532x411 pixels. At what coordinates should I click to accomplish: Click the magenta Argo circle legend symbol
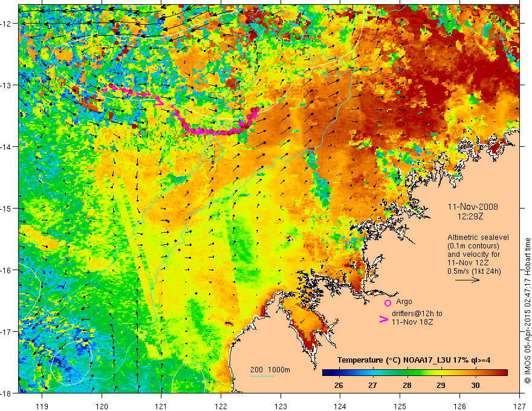tap(388, 303)
